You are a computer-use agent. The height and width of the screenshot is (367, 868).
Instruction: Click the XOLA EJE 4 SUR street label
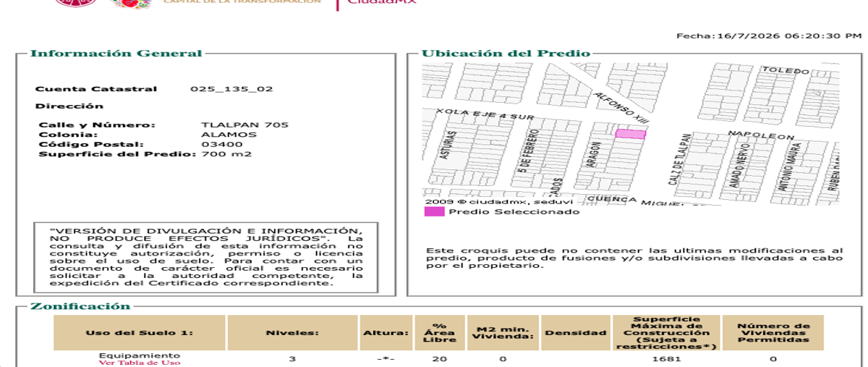(x=485, y=114)
